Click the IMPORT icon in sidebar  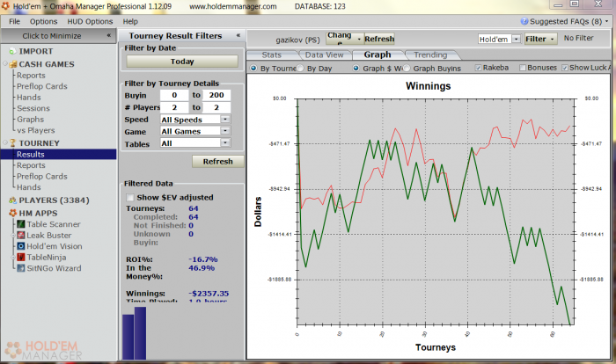pyautogui.click(x=12, y=51)
